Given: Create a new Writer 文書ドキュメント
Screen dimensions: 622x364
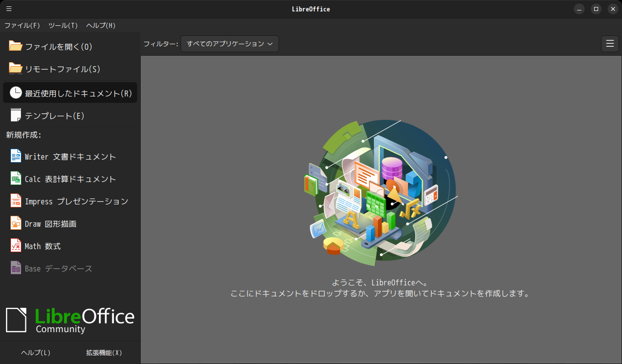Looking at the screenshot, I should (70, 157).
